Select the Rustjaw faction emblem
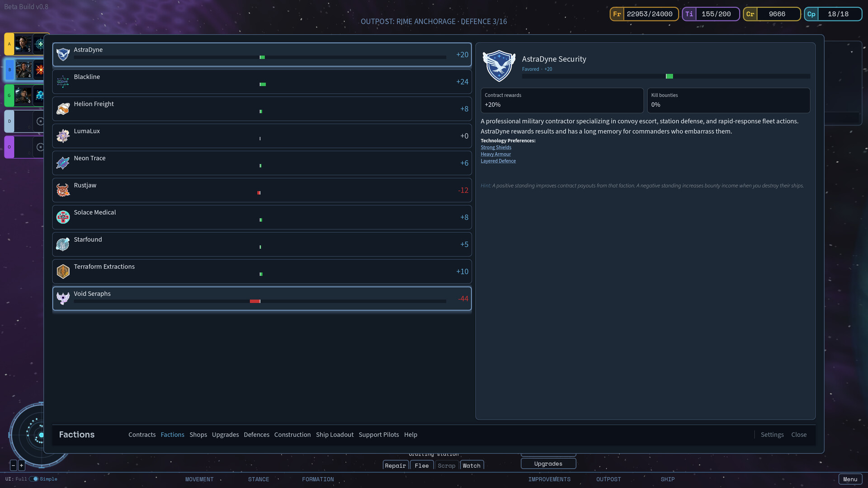This screenshot has width=868, height=488. [63, 190]
